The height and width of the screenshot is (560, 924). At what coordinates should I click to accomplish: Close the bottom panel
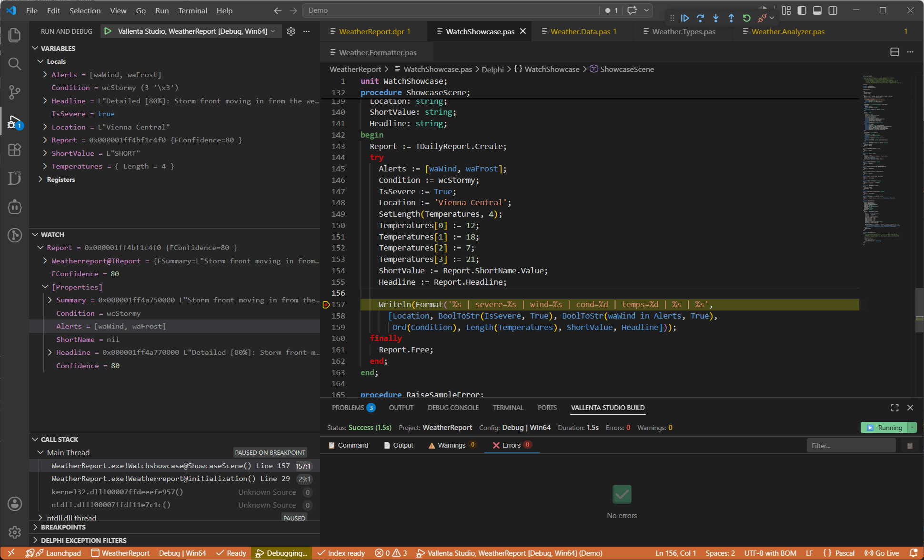910,408
